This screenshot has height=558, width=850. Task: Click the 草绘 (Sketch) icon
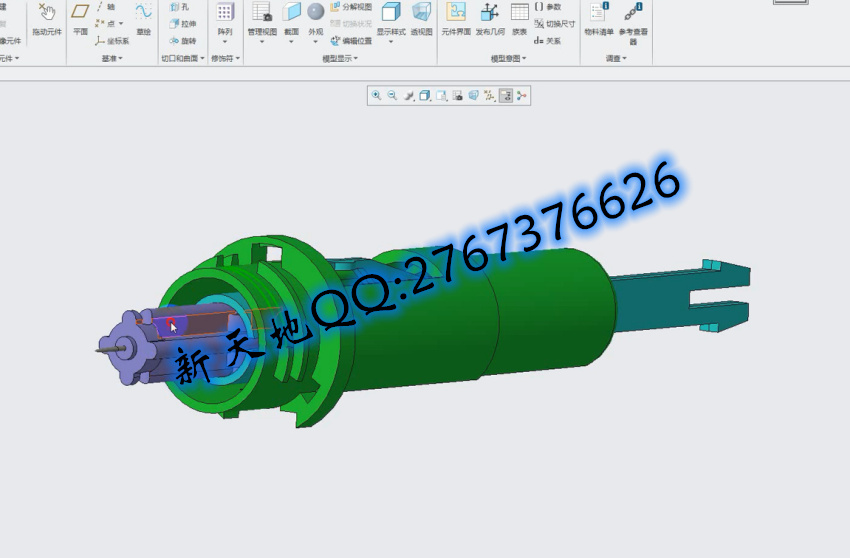pyautogui.click(x=144, y=18)
